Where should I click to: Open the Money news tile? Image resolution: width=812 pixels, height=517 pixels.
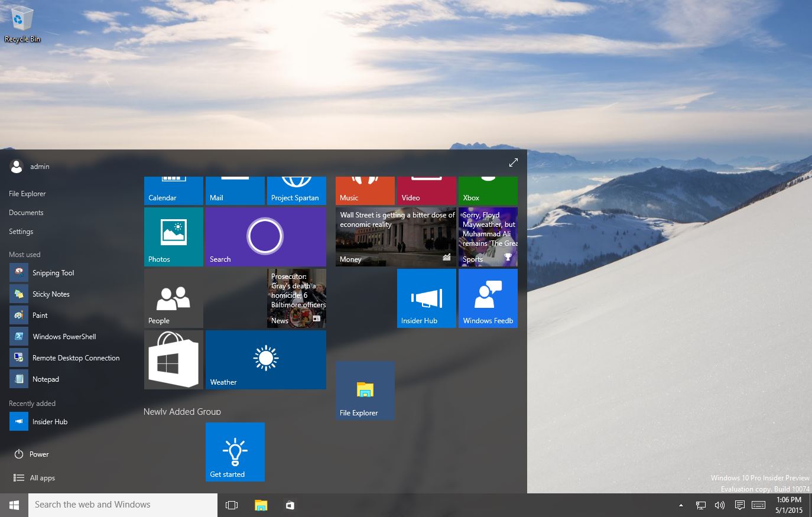coord(395,237)
